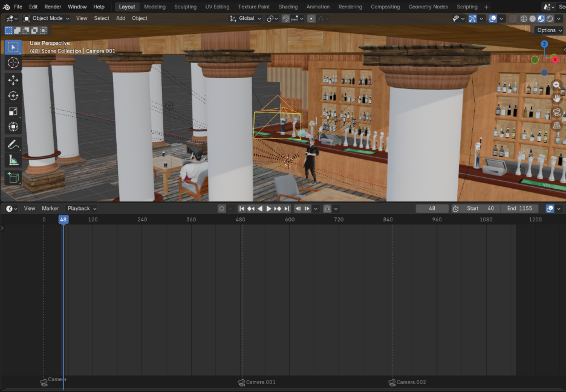Open the Global transform orientation dropdown

[246, 19]
